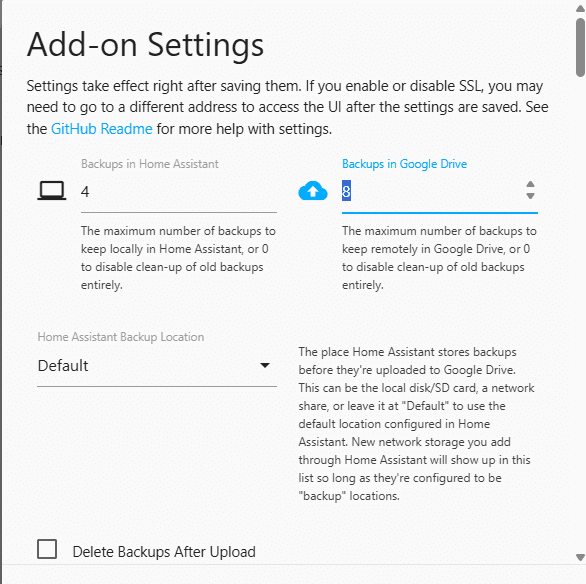586x584 pixels.
Task: Focus the Backups in Home Assistant field
Action: [x=179, y=192]
